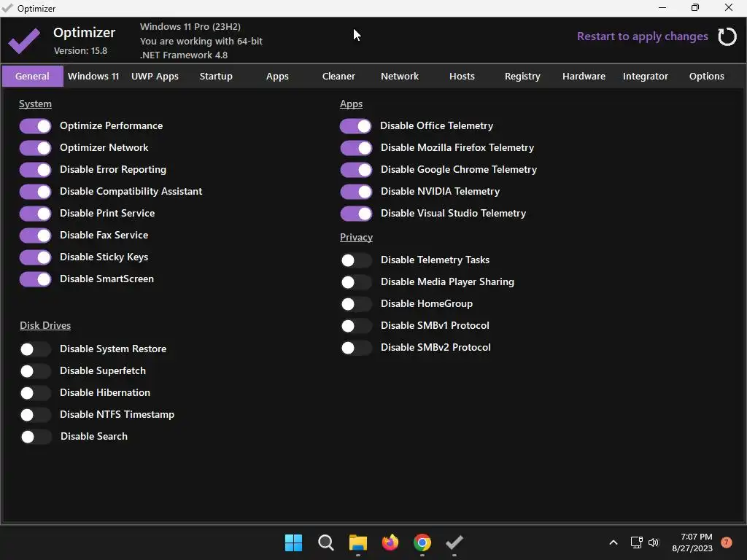Open File Explorer from the taskbar
The height and width of the screenshot is (560, 747).
[357, 542]
